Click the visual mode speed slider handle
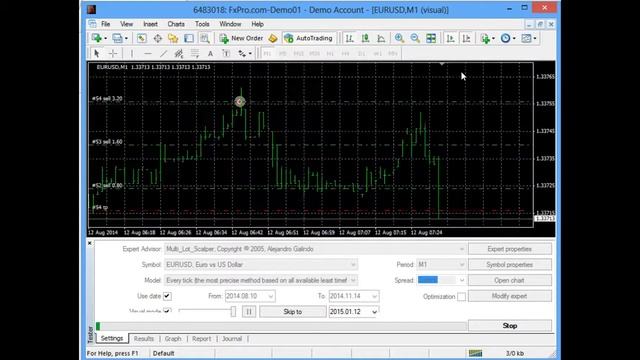 pos(233,311)
